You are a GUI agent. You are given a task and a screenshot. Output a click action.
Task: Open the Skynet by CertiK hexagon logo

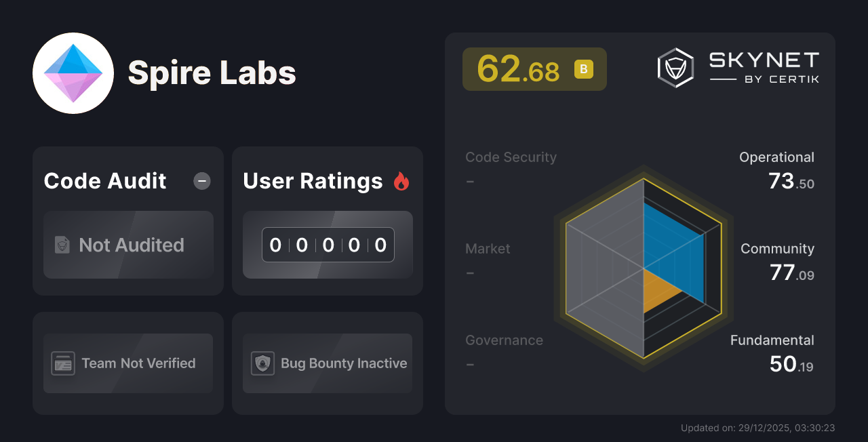pos(675,67)
